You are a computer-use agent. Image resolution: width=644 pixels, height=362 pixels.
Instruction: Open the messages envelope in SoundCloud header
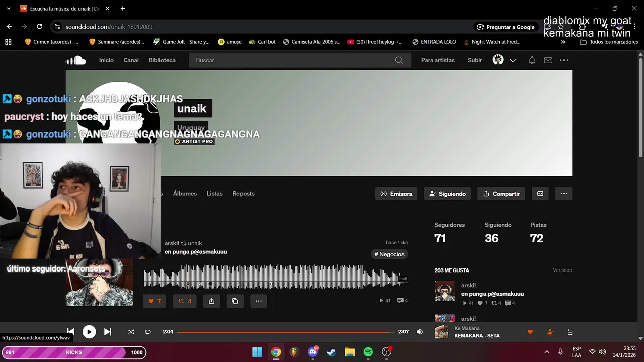click(548, 60)
